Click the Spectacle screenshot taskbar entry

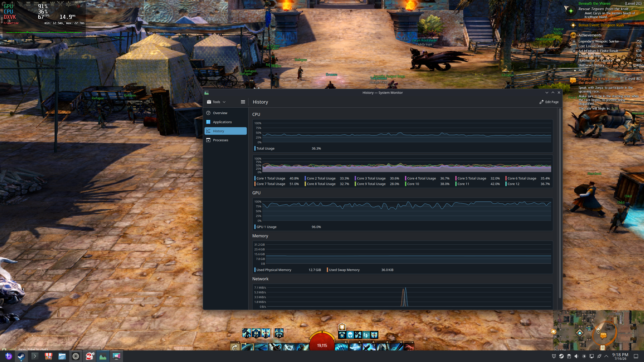coord(116,356)
